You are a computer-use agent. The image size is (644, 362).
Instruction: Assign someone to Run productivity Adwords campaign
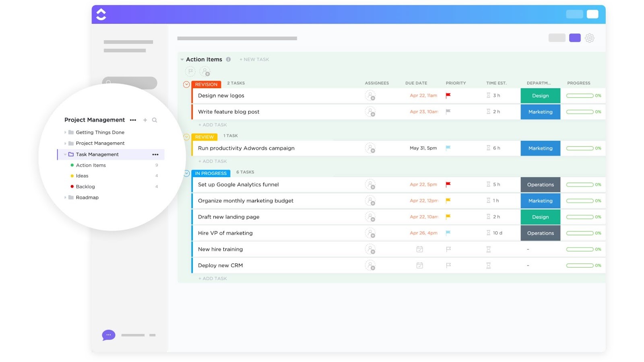pyautogui.click(x=371, y=148)
